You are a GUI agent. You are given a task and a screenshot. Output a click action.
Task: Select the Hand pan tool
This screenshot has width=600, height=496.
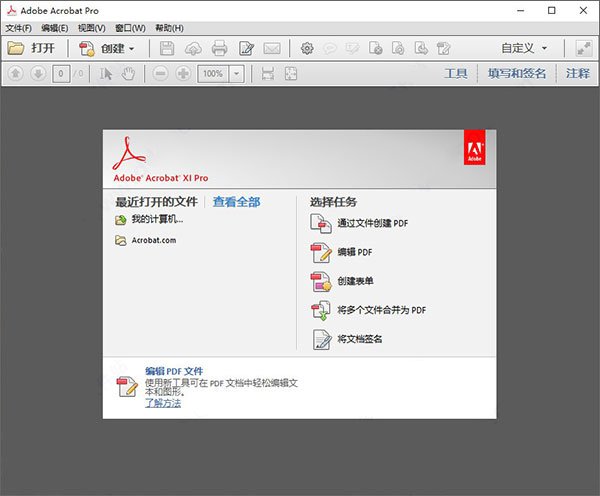(128, 73)
